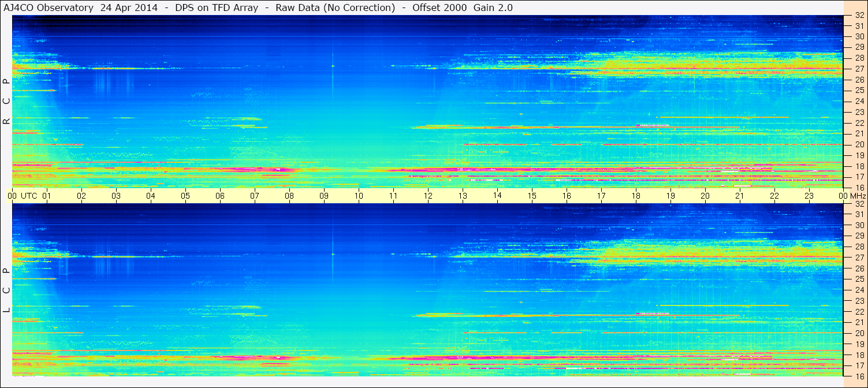
Task: Choose the 09 hour marker on time axis
Action: click(x=324, y=196)
